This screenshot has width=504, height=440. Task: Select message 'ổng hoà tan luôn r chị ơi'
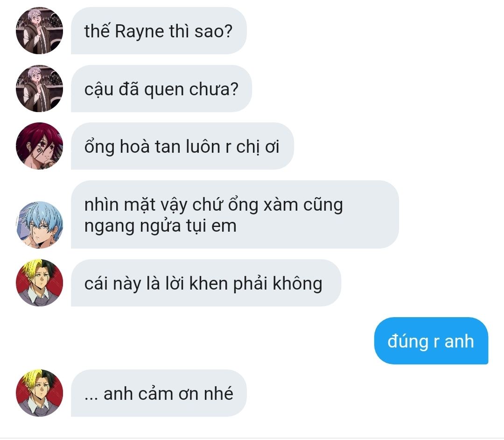(x=182, y=146)
